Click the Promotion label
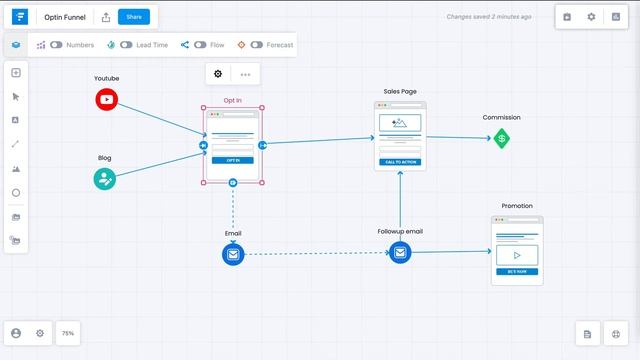Screen dimensions: 640x360 point(517,206)
